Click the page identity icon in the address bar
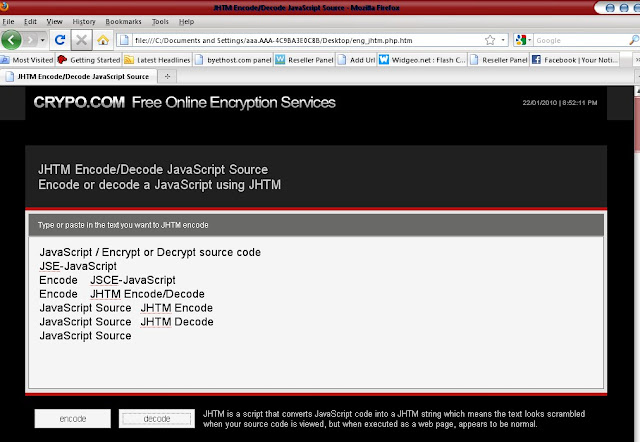 coord(124,40)
